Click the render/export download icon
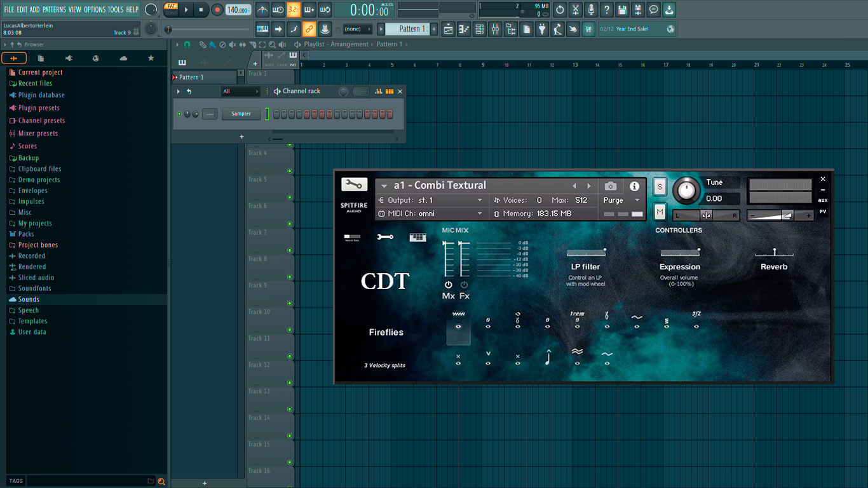This screenshot has width=868, height=488. tap(670, 10)
